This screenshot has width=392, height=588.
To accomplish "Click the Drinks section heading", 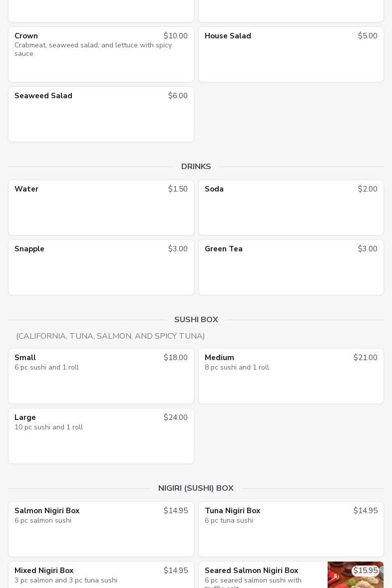I will point(196,167).
